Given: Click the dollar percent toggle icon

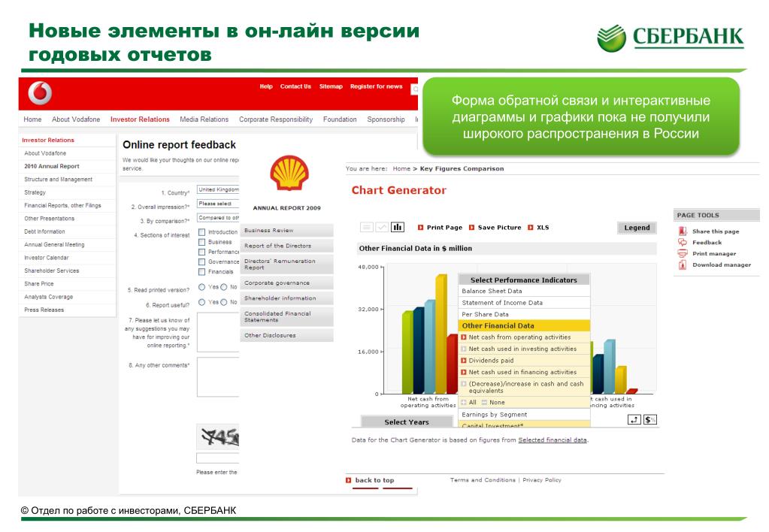Looking at the screenshot, I should 650,420.
